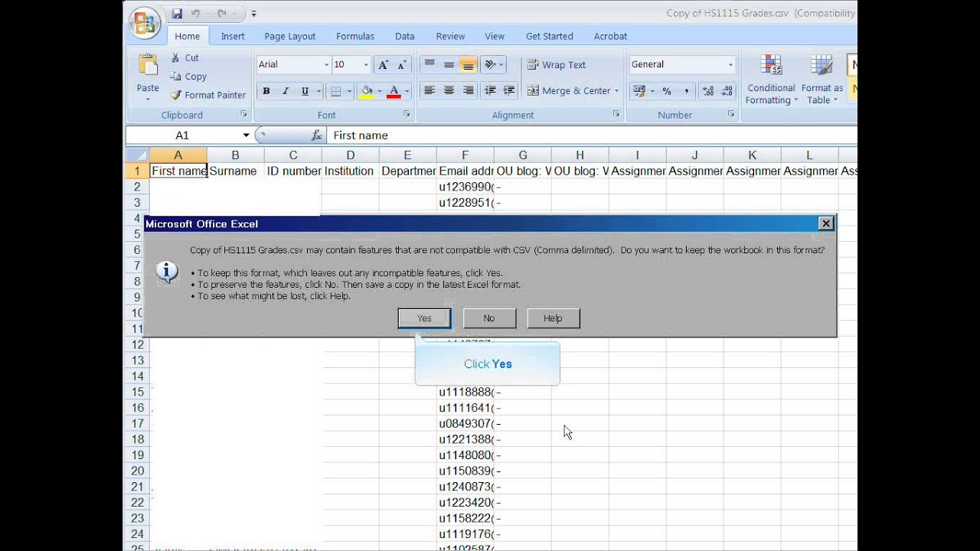
Task: Open Conditional Formatting menu
Action: 771,79
